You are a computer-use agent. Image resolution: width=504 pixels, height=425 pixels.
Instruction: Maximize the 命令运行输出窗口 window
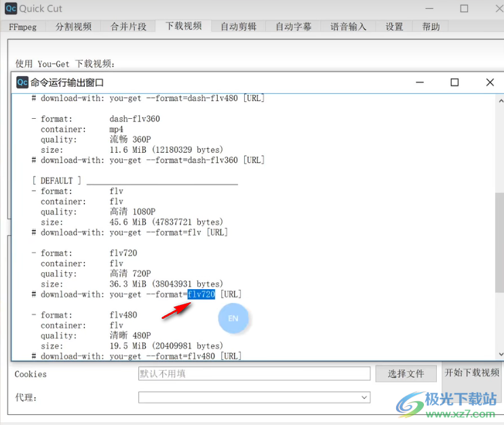click(x=454, y=82)
